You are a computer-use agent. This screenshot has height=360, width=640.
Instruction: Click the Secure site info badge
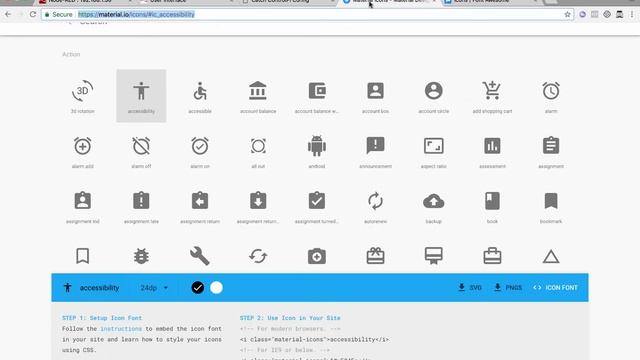58,14
